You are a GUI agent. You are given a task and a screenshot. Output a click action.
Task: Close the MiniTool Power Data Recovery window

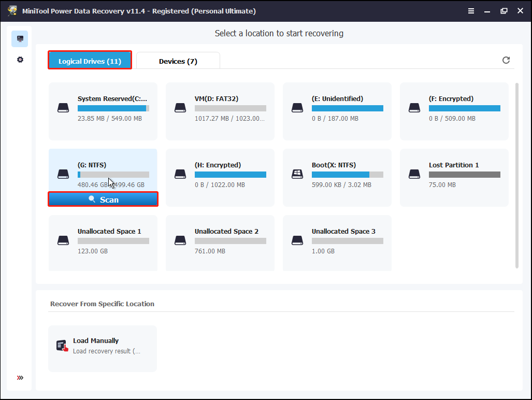point(520,11)
